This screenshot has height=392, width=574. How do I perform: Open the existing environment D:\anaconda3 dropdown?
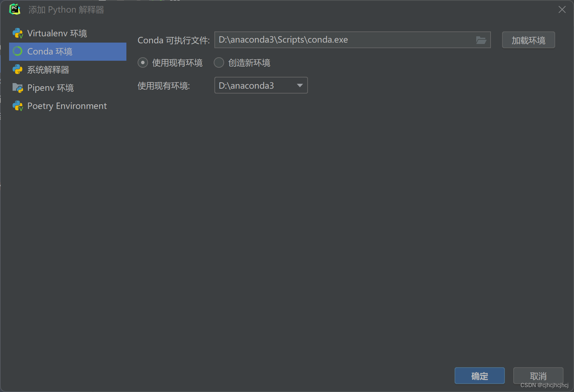pyautogui.click(x=261, y=86)
